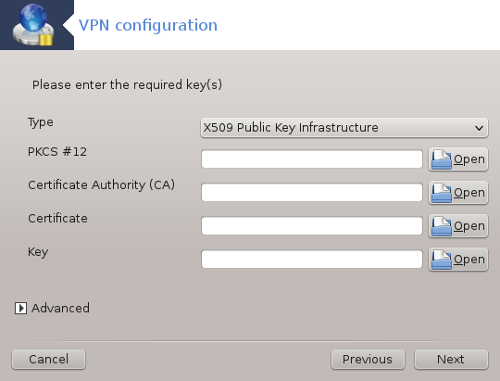Click folder icon beside Certificate field
Viewport: 500px width, 381px height.
(x=442, y=226)
